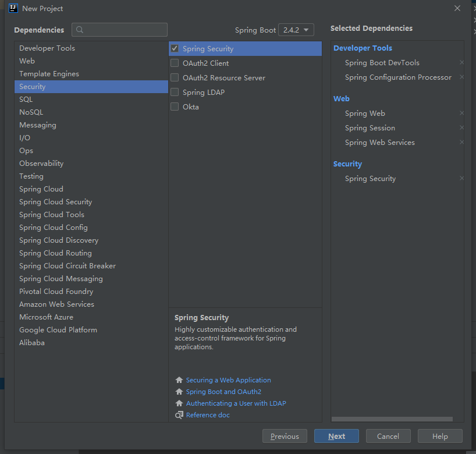Select Microsoft Azure category
Screen dimensions: 476x454
pos(91,317)
